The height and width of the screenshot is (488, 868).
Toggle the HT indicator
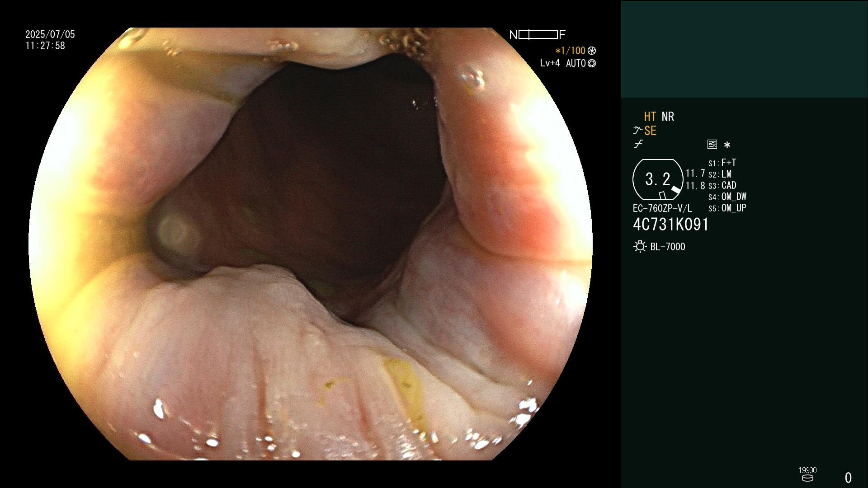650,117
